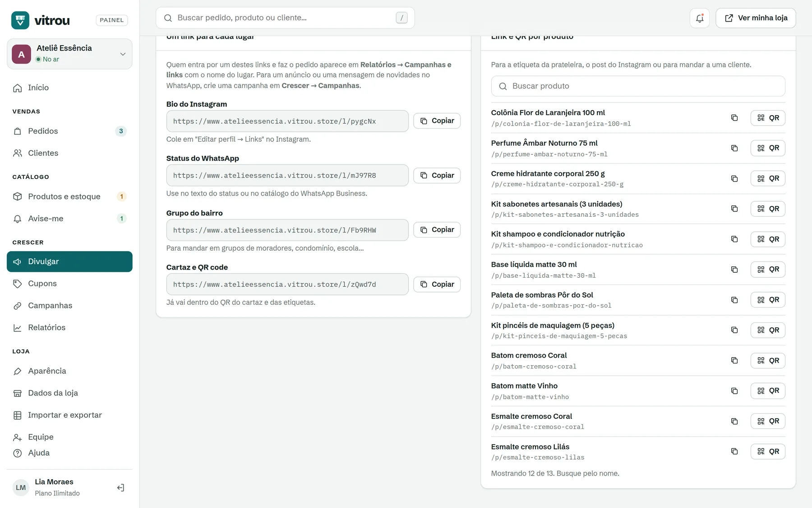The width and height of the screenshot is (812, 508).
Task: Open Ajuda in the sidebar
Action: [x=69, y=453]
